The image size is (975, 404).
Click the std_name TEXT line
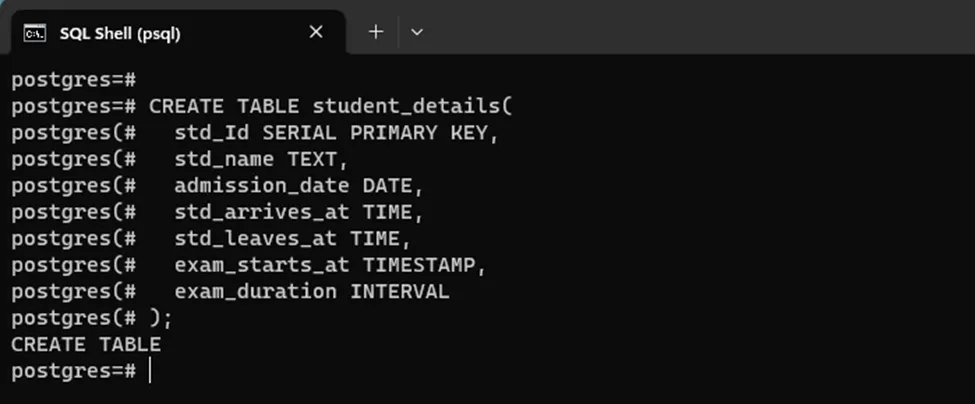click(x=260, y=159)
